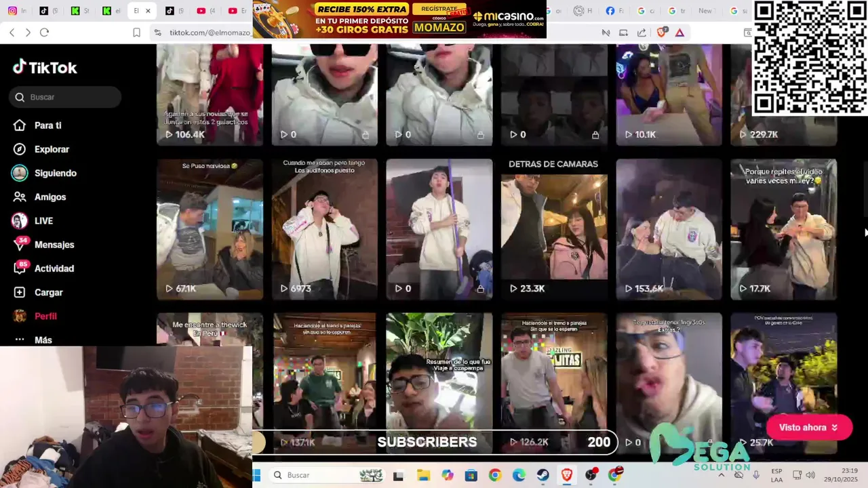868x488 pixels.
Task: Open the Se Puso nerviosa video
Action: click(210, 229)
